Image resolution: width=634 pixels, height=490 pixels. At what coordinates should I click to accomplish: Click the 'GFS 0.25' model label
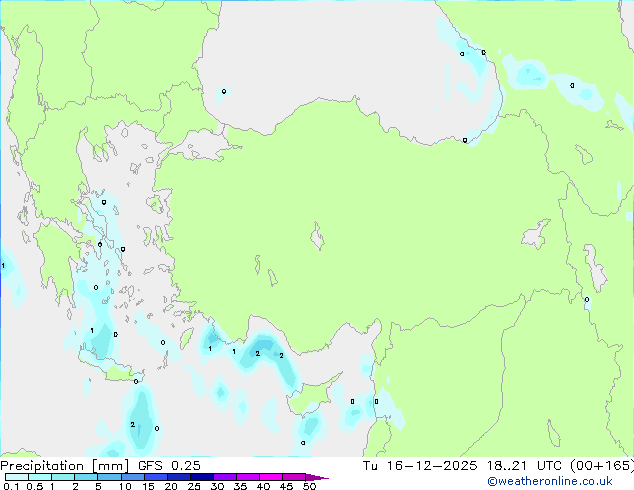[x=169, y=466]
